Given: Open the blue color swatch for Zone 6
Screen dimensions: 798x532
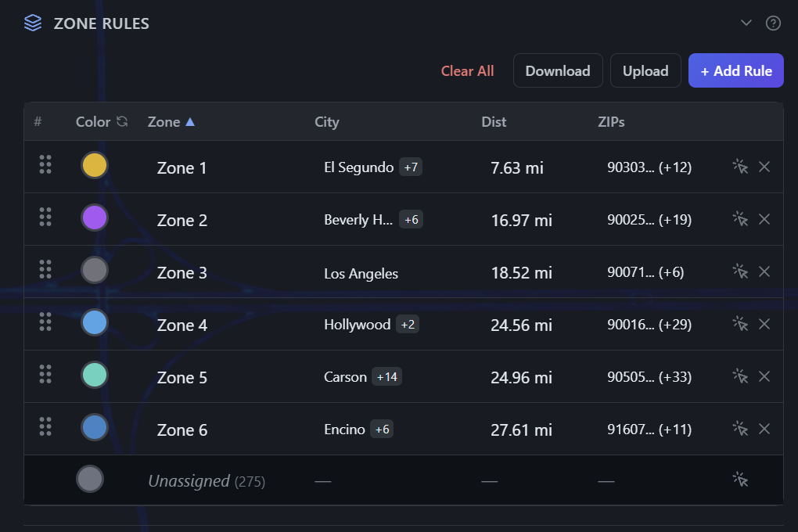Looking at the screenshot, I should (94, 428).
